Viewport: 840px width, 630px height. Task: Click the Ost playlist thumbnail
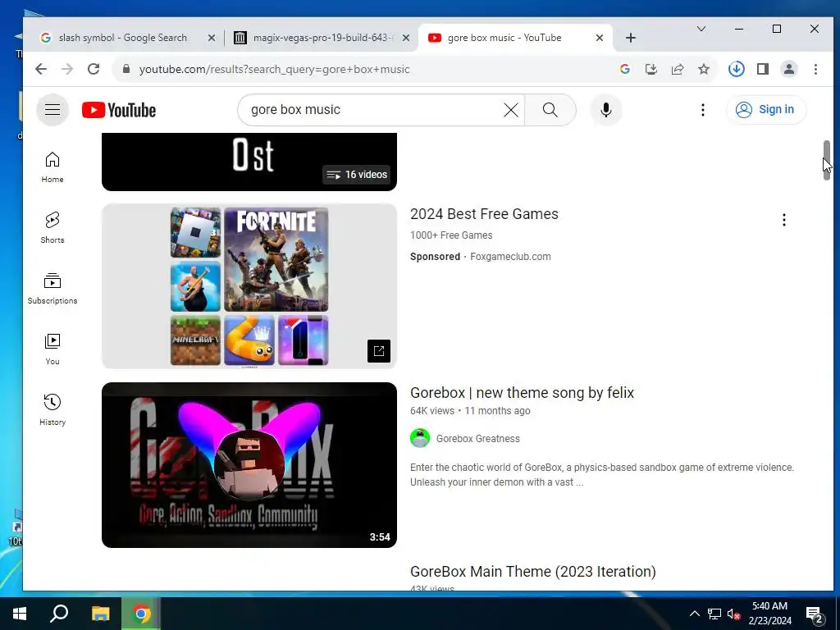tap(249, 162)
